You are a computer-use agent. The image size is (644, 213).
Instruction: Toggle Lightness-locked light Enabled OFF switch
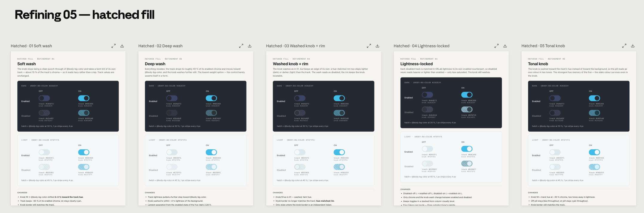427,149
